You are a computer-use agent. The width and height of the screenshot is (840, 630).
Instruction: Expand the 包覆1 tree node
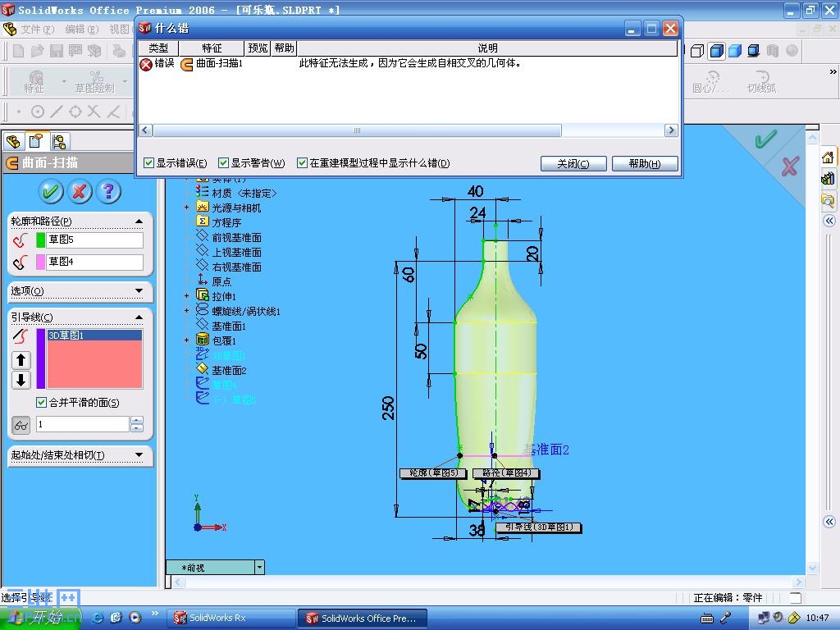click(x=186, y=340)
